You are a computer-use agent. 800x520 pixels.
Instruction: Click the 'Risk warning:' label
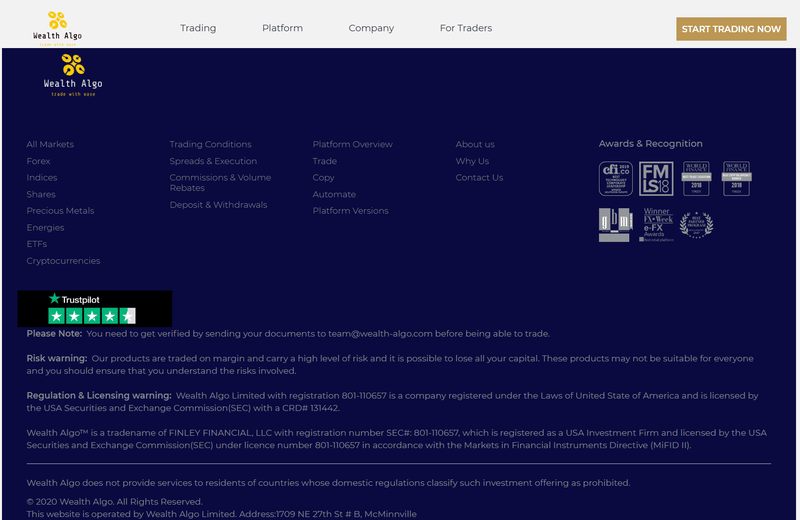(x=57, y=358)
